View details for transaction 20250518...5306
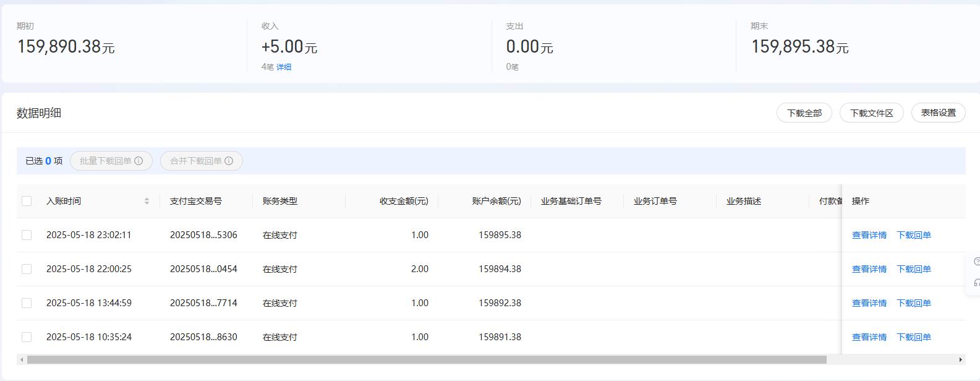The image size is (980, 381). pos(869,235)
